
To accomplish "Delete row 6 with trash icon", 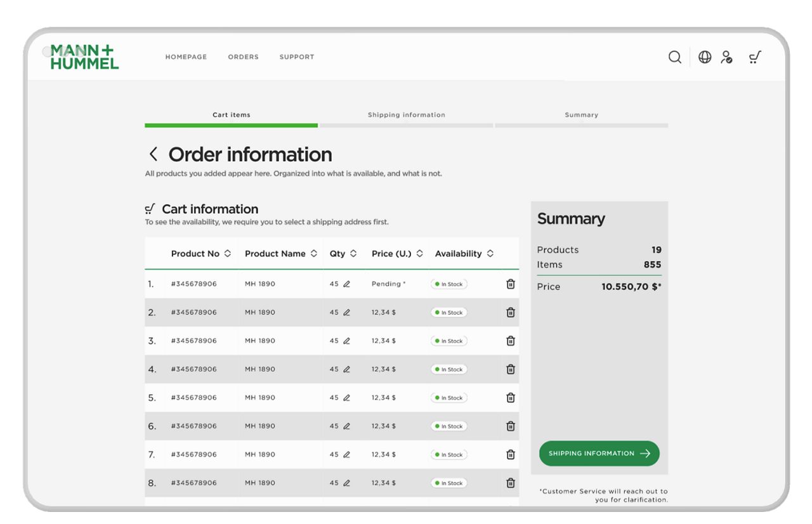I will [511, 426].
